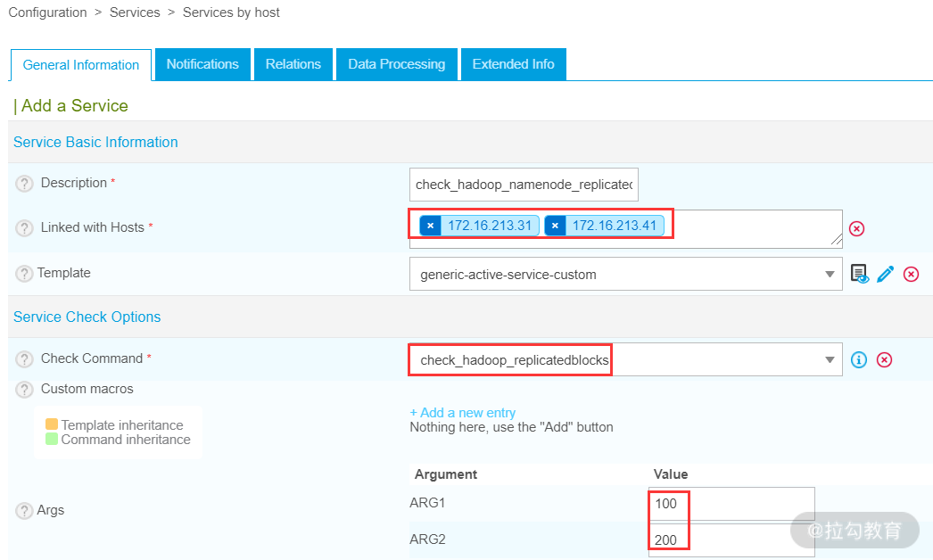This screenshot has width=933, height=560.
Task: Click the Services breadcrumb
Action: (x=135, y=12)
